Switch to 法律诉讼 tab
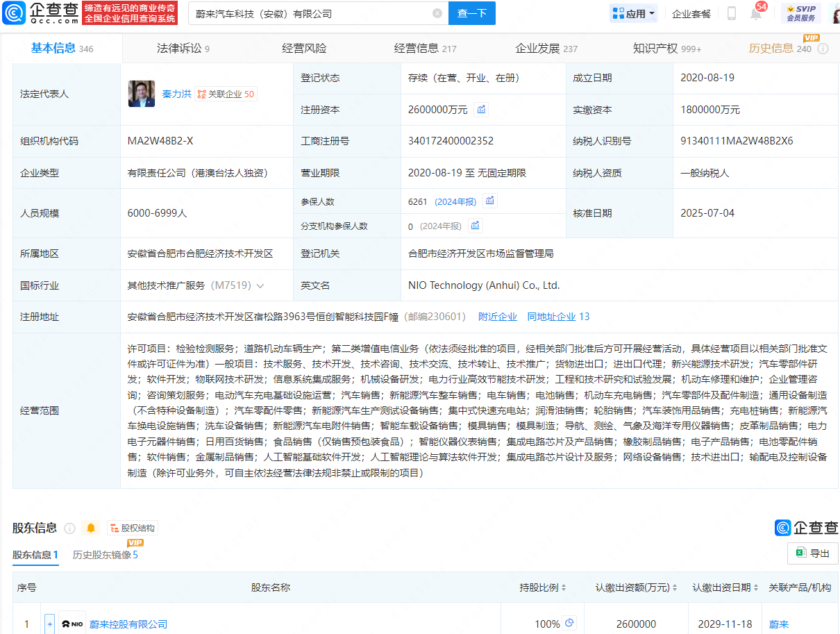The height and width of the screenshot is (634, 840). [183, 48]
